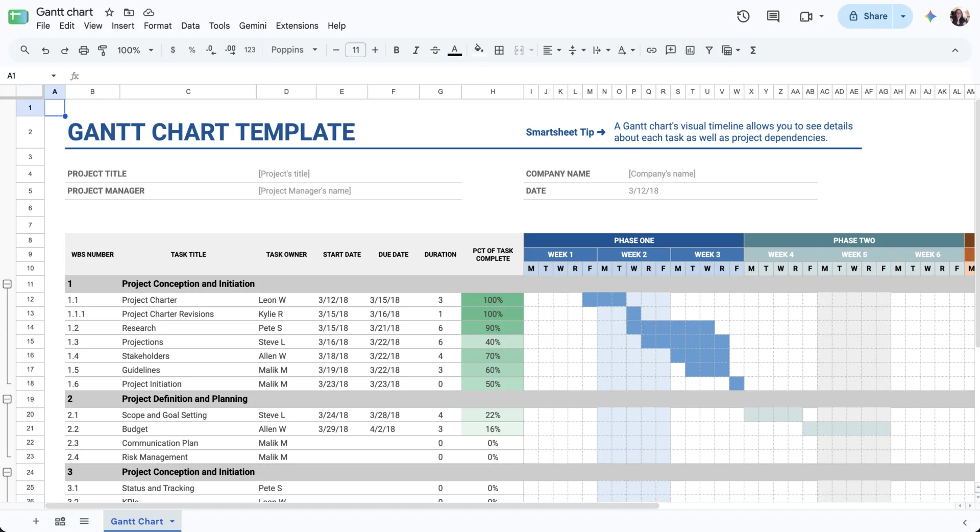This screenshot has height=532, width=980.
Task: Create a filter
Action: tap(709, 50)
